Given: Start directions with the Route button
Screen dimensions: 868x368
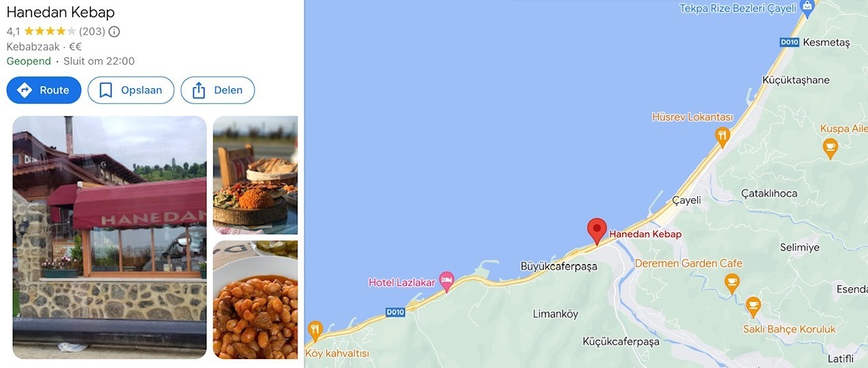Looking at the screenshot, I should (44, 90).
